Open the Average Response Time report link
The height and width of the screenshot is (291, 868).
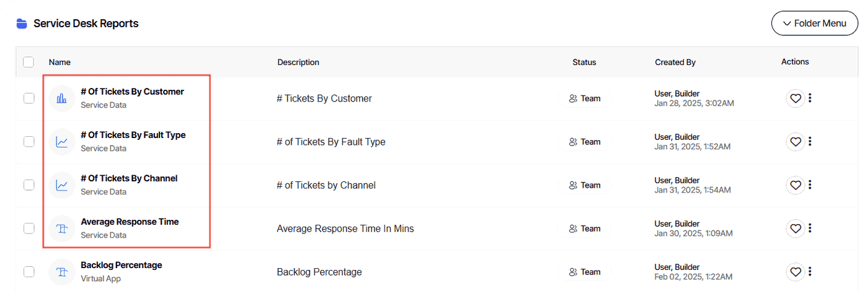(130, 222)
